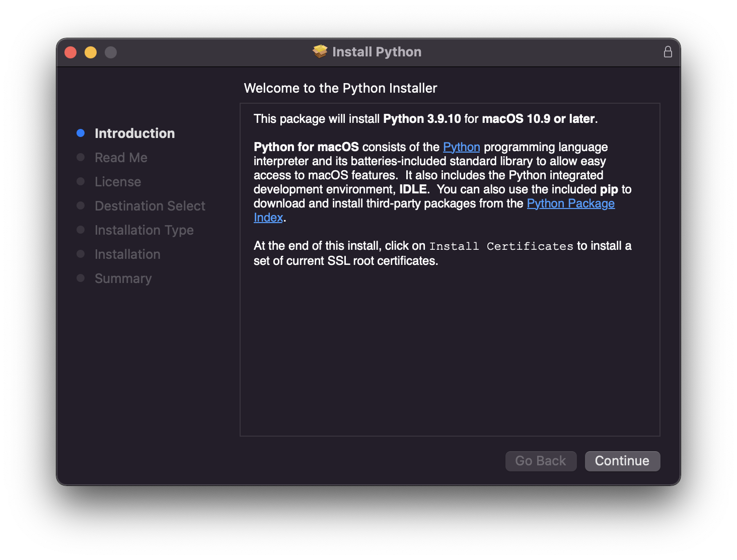
Task: Click the lock icon in title bar
Action: [668, 52]
